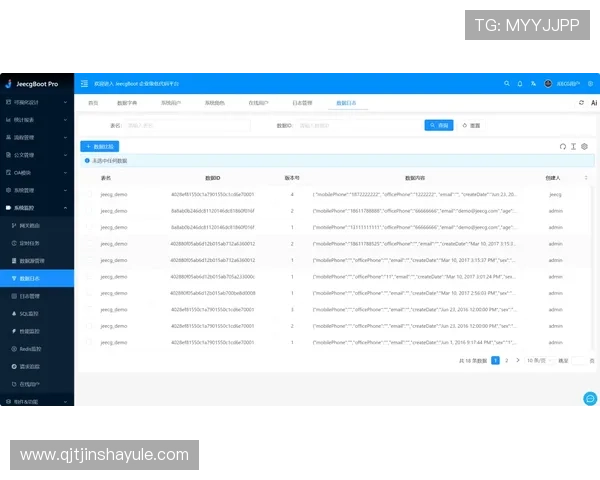This screenshot has height=480, width=600.
Task: Tick the checkbox on the second jeecg_demo row
Action: pyautogui.click(x=88, y=211)
